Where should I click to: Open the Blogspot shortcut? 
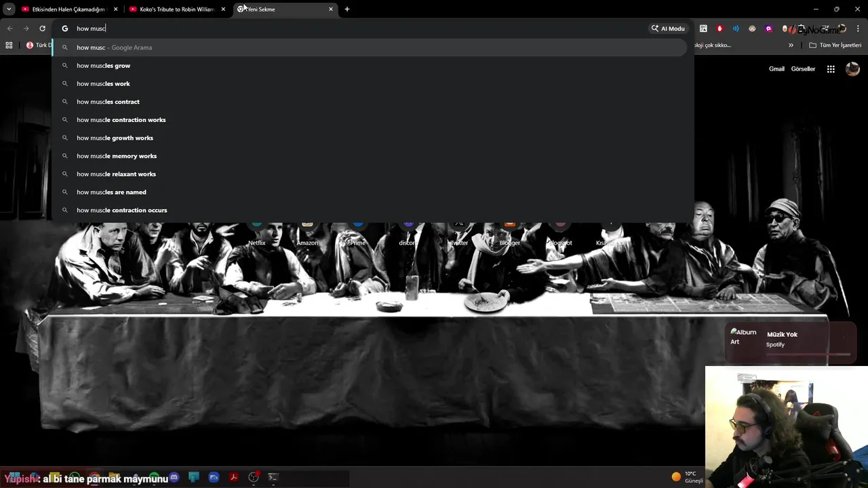[x=560, y=235]
